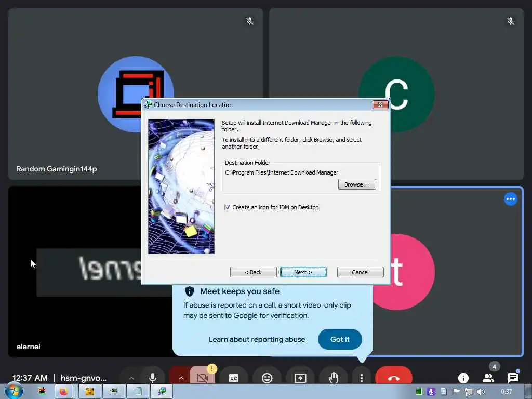Click the IDM setup title bar icon
532x399 pixels.
[148, 104]
